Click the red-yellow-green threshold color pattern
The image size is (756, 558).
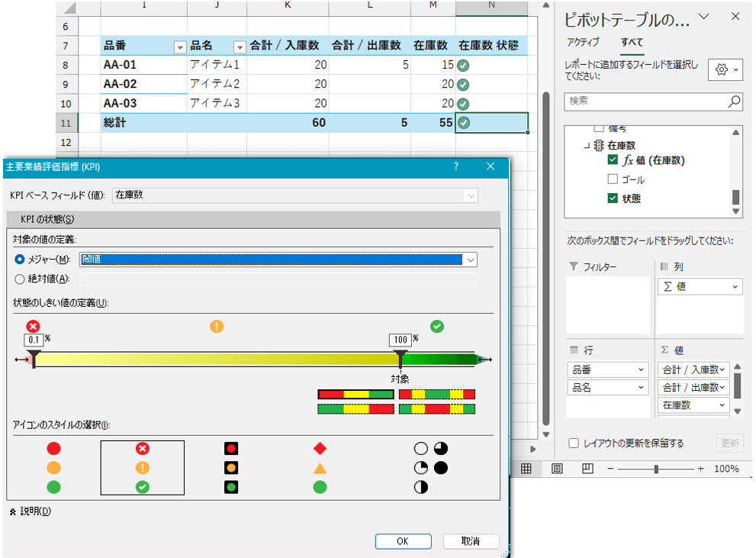(x=355, y=394)
